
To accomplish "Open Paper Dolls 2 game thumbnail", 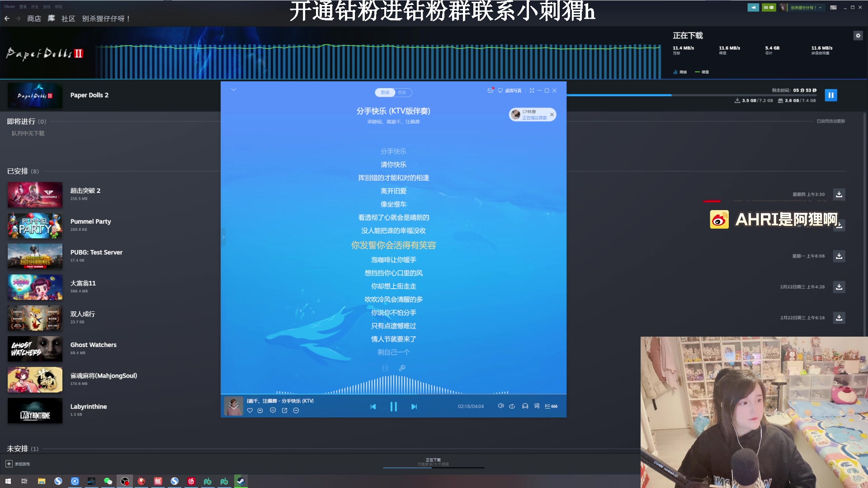I will [x=35, y=95].
